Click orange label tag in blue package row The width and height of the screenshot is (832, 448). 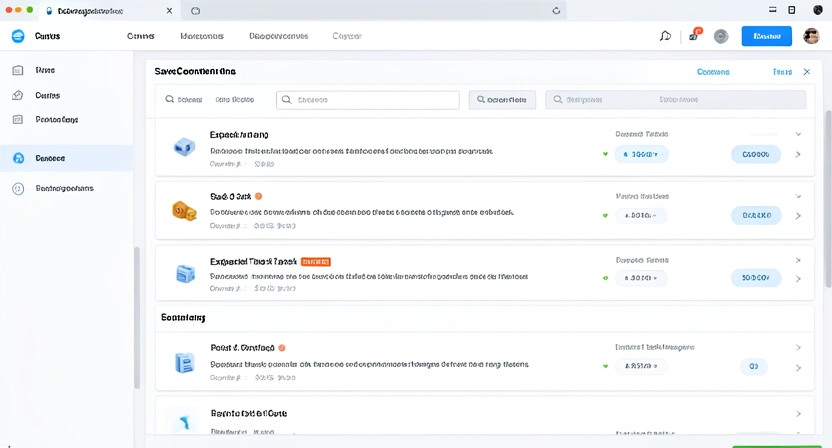click(316, 262)
